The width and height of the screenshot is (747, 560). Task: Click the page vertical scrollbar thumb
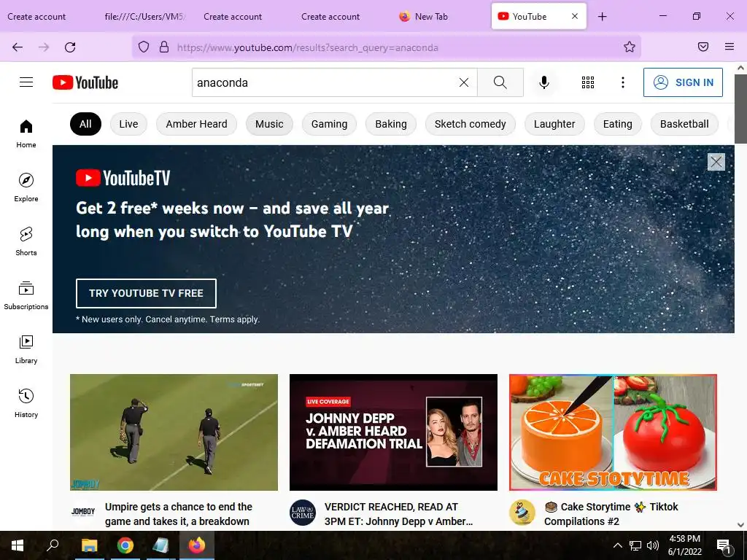pyautogui.click(x=740, y=109)
